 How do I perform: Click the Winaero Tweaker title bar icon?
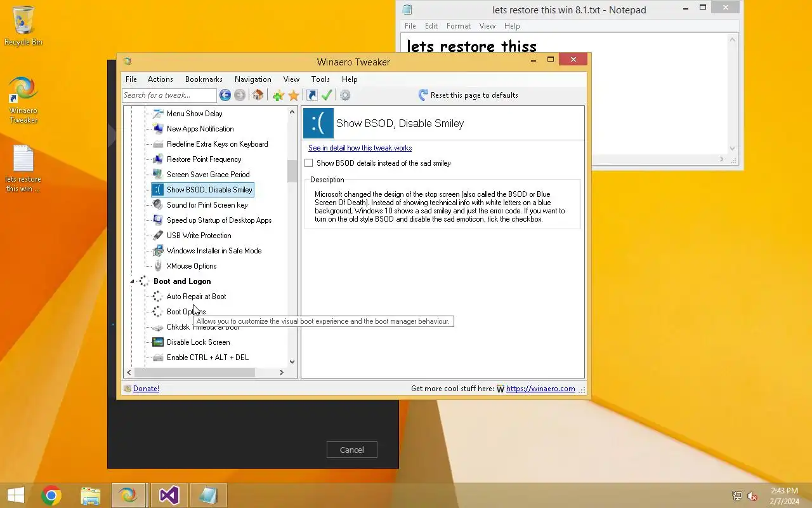coord(128,62)
